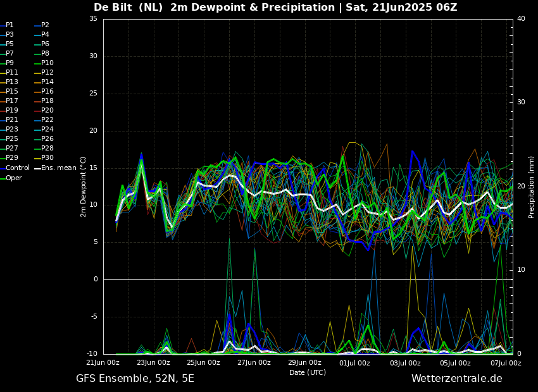
Task: Click the 2m Dewpoint (°C) axis label
Action: click(84, 187)
